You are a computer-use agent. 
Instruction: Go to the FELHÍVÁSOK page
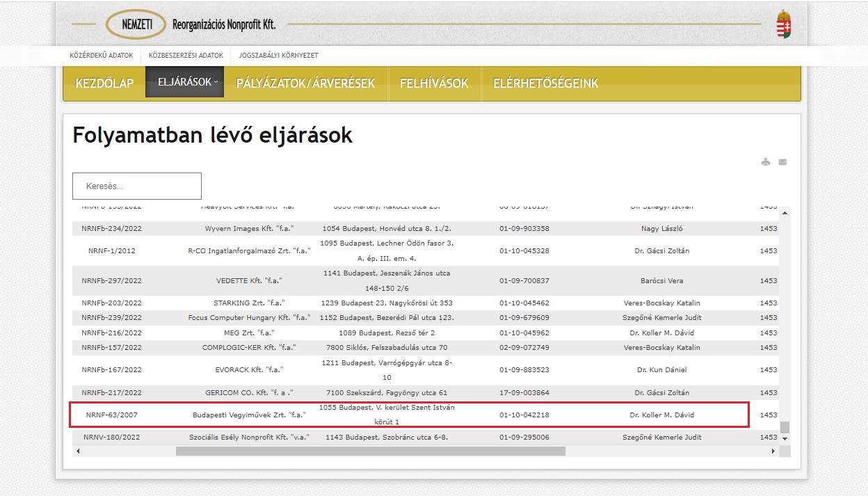tap(434, 83)
